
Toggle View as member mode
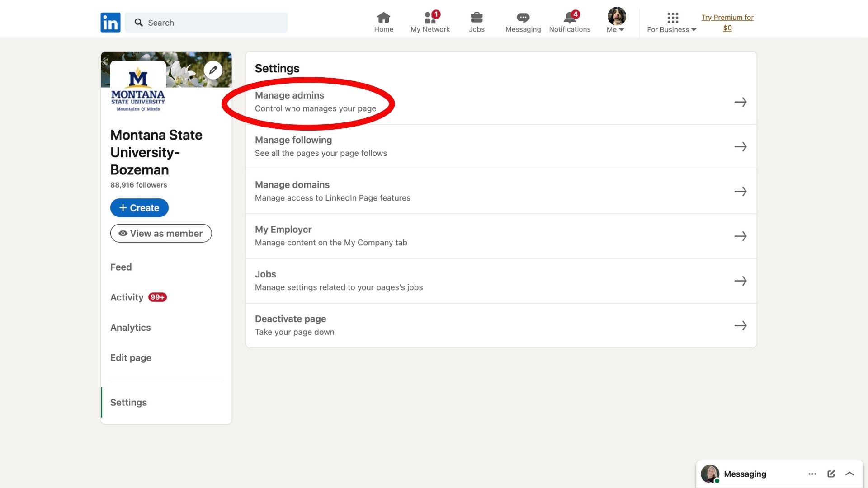pyautogui.click(x=161, y=233)
